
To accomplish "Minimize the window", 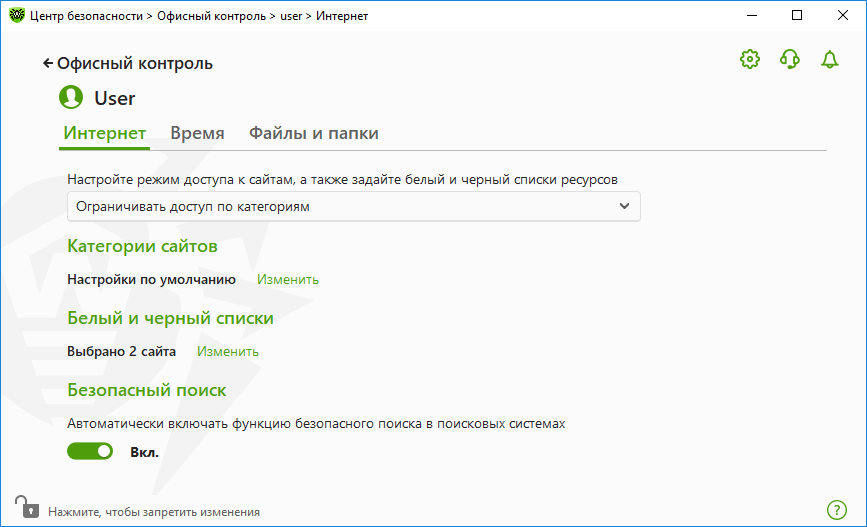I will [751, 15].
